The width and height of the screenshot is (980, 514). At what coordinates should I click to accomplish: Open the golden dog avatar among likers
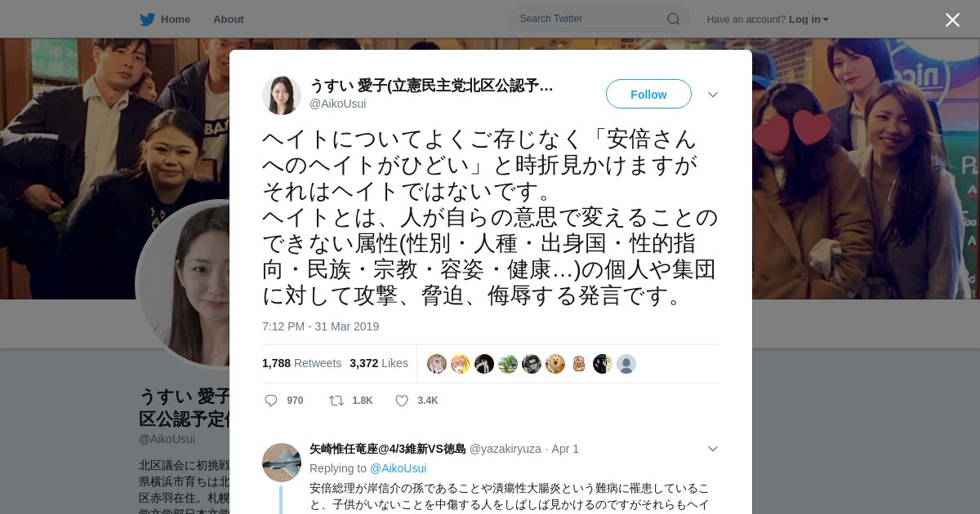pos(555,364)
